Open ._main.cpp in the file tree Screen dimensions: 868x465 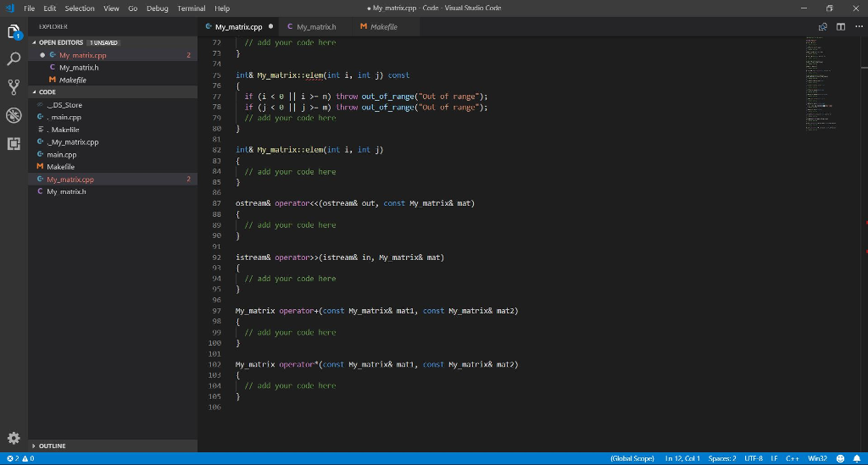pos(113,117)
